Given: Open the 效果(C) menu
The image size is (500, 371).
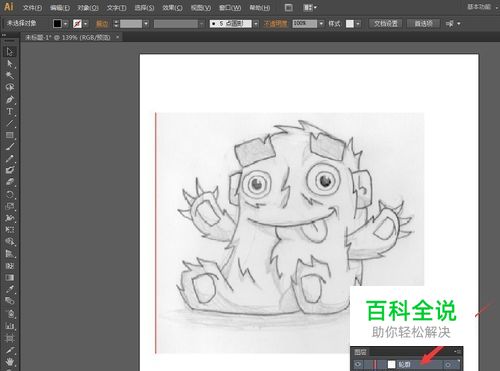Looking at the screenshot, I should tap(172, 7).
